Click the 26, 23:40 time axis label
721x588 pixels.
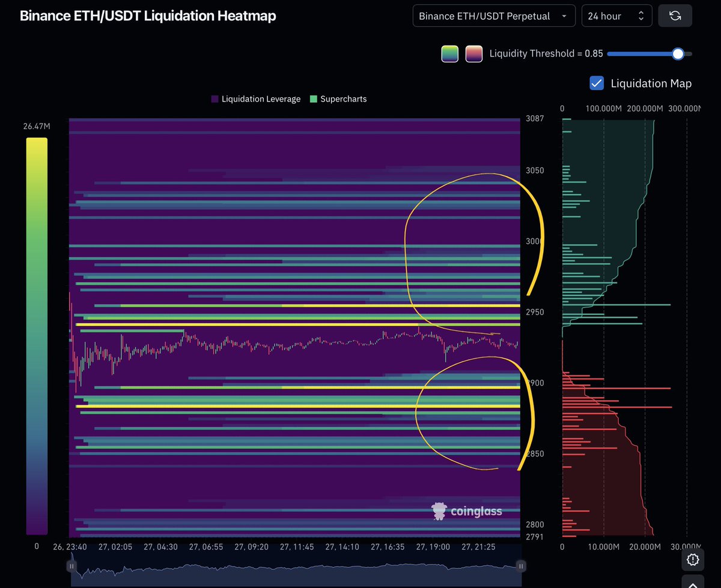point(70,547)
